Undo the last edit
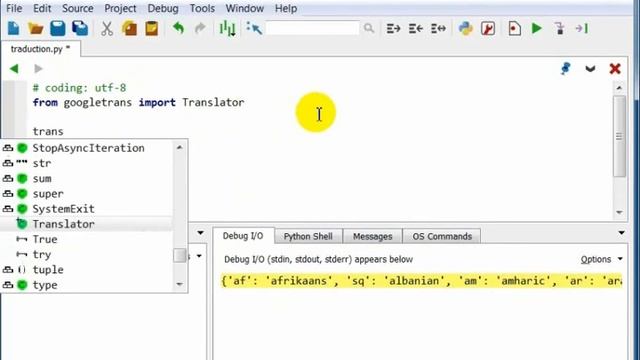Image resolution: width=640 pixels, height=360 pixels. (178, 29)
